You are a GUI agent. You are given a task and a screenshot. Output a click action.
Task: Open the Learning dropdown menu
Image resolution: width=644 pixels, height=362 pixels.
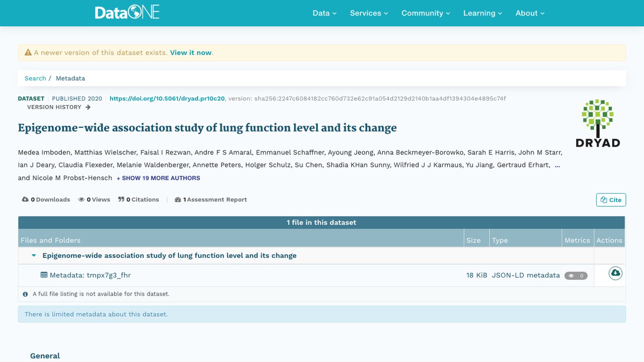(483, 13)
